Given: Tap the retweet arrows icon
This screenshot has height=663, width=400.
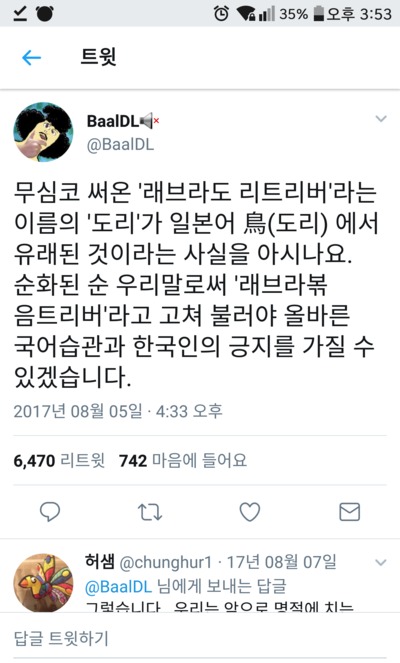Looking at the screenshot, I should (x=150, y=512).
